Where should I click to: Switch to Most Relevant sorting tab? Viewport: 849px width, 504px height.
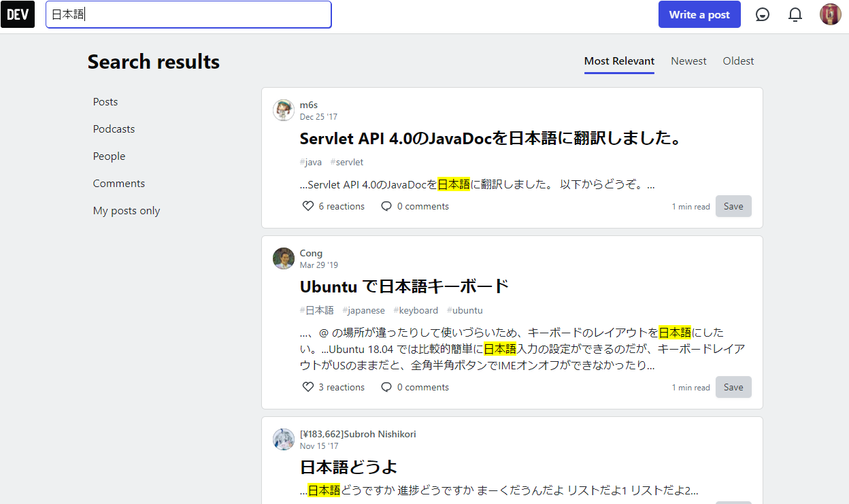[x=619, y=61]
